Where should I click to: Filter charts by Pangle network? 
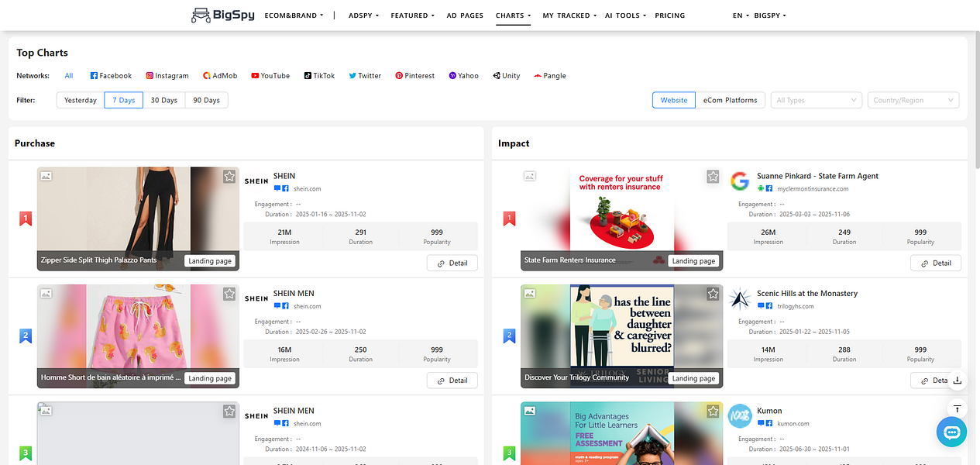[550, 76]
